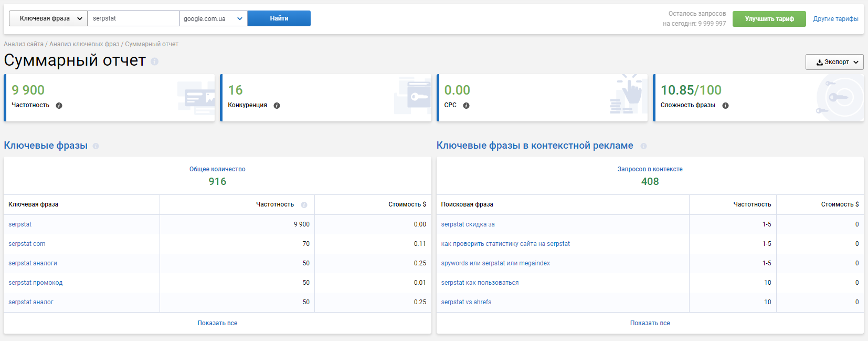Click the 0.11 cost cell for serpstat com
The image size is (868, 341).
point(420,244)
